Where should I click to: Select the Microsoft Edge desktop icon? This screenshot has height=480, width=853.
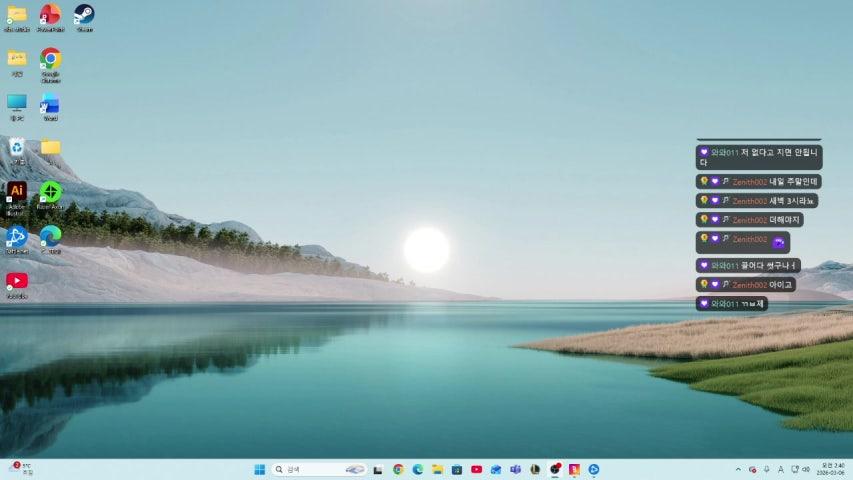[50, 235]
